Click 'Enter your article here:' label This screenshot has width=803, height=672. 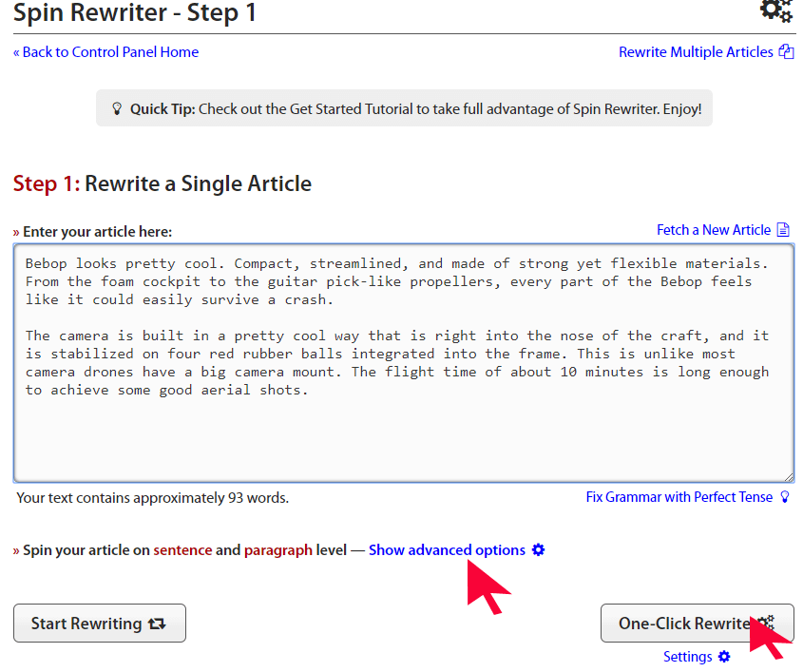93,232
